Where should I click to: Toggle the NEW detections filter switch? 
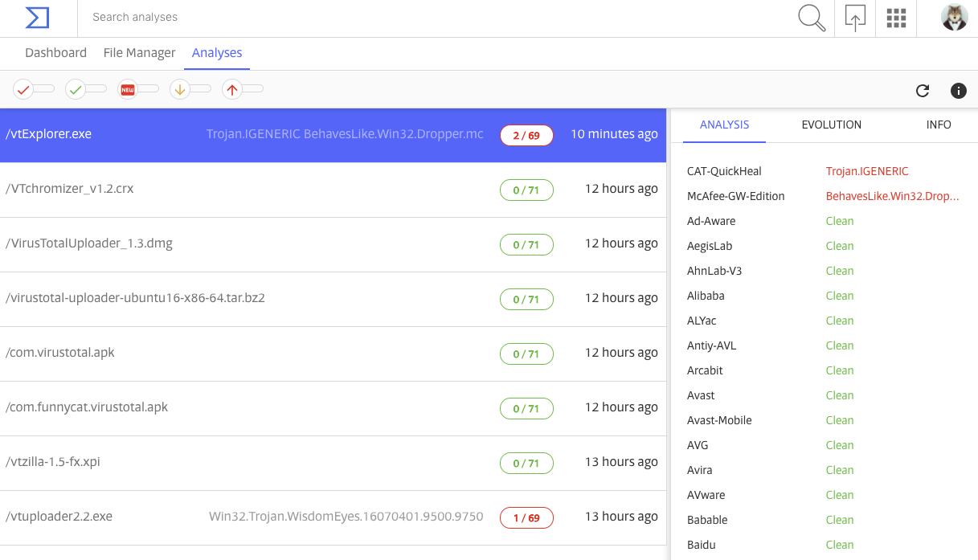pyautogui.click(x=138, y=89)
